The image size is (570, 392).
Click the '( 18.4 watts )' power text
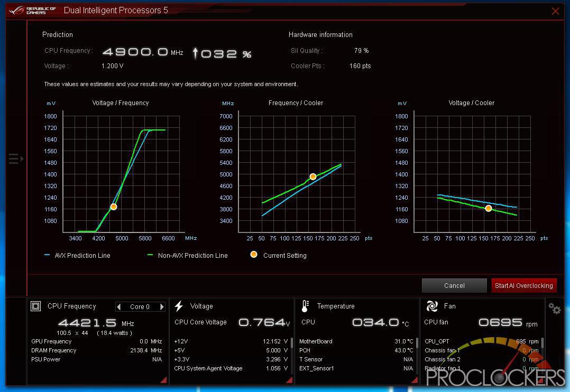point(115,333)
